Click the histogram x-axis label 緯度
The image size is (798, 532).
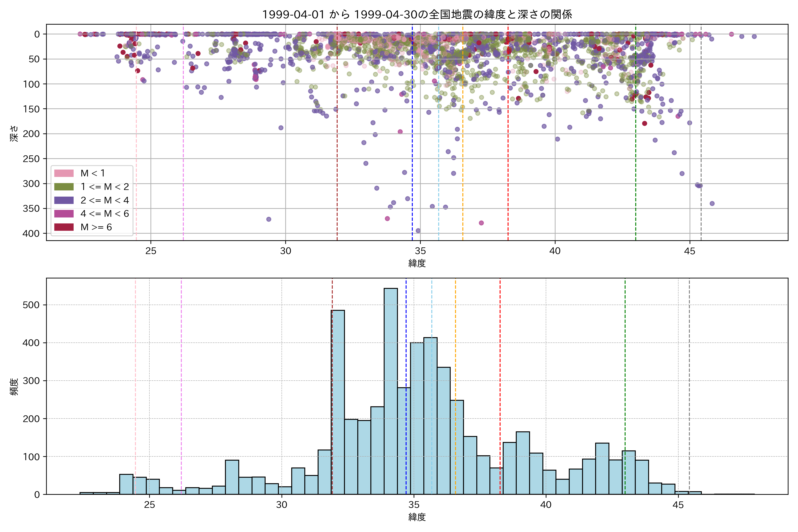click(x=417, y=517)
